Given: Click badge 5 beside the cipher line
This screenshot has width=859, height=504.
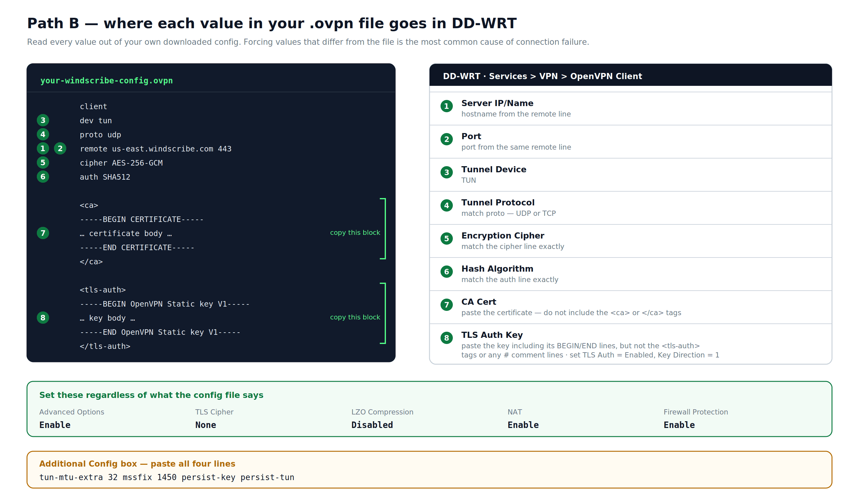Looking at the screenshot, I should click(43, 162).
